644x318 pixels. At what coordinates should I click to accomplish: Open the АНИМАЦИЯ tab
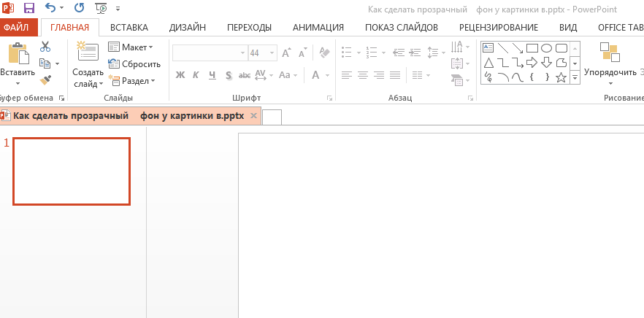[x=318, y=28]
